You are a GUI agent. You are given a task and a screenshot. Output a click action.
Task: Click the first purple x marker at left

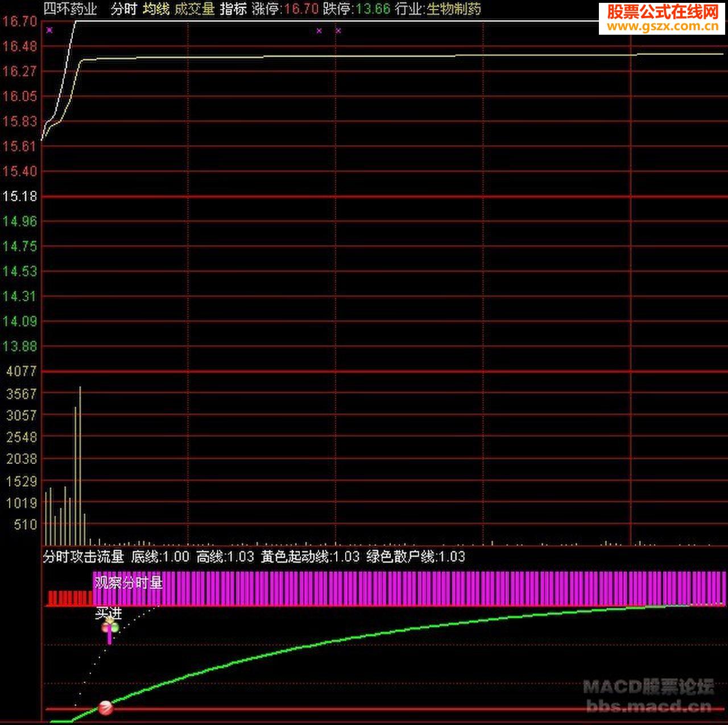(49, 30)
